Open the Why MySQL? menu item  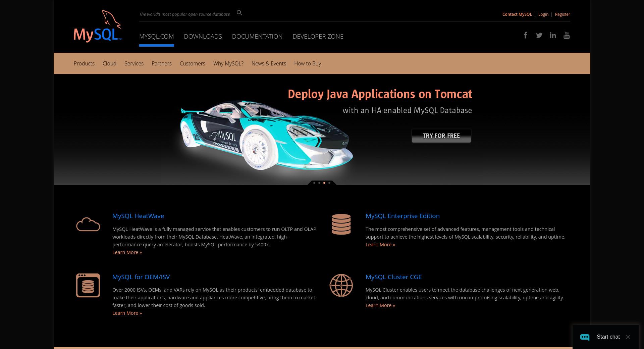(x=228, y=63)
